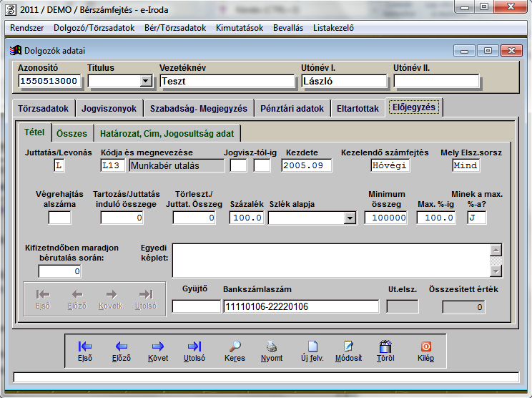
Task: Select the Pénztári adatok tab
Action: pos(291,109)
